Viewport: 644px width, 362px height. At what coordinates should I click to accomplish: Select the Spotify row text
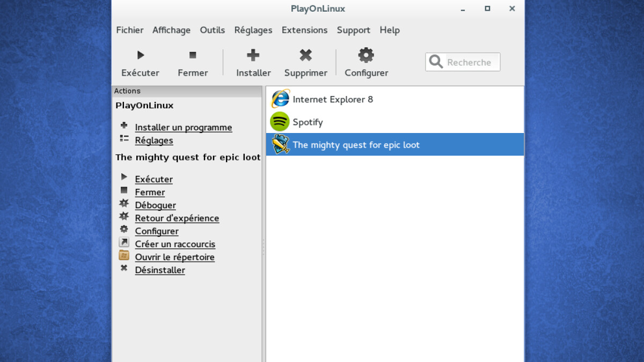(x=308, y=122)
